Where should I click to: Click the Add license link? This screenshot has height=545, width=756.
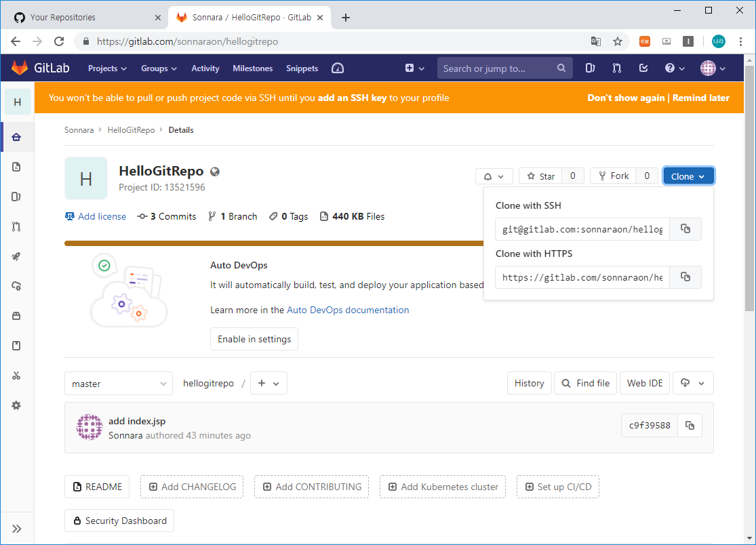[96, 216]
